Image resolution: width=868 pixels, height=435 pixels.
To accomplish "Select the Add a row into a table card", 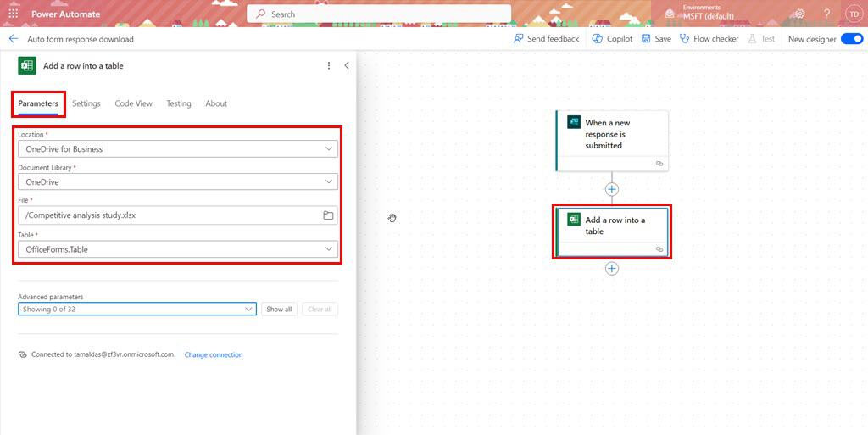I will (x=612, y=231).
